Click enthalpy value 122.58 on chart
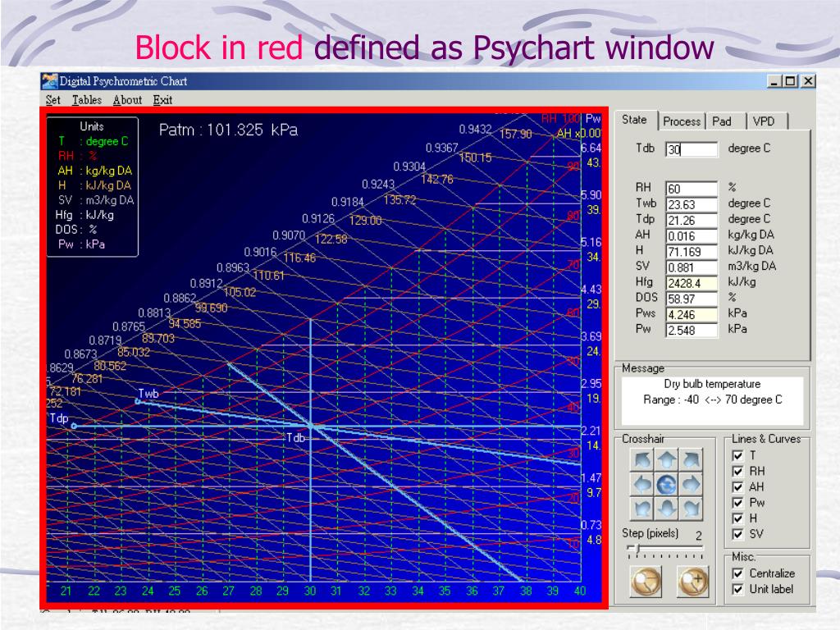The width and height of the screenshot is (840, 630). (x=331, y=239)
